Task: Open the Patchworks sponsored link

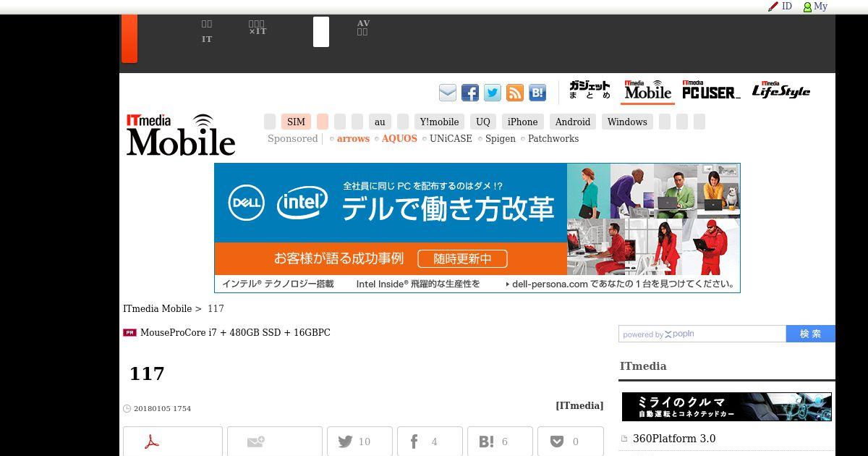Action: pyautogui.click(x=553, y=139)
